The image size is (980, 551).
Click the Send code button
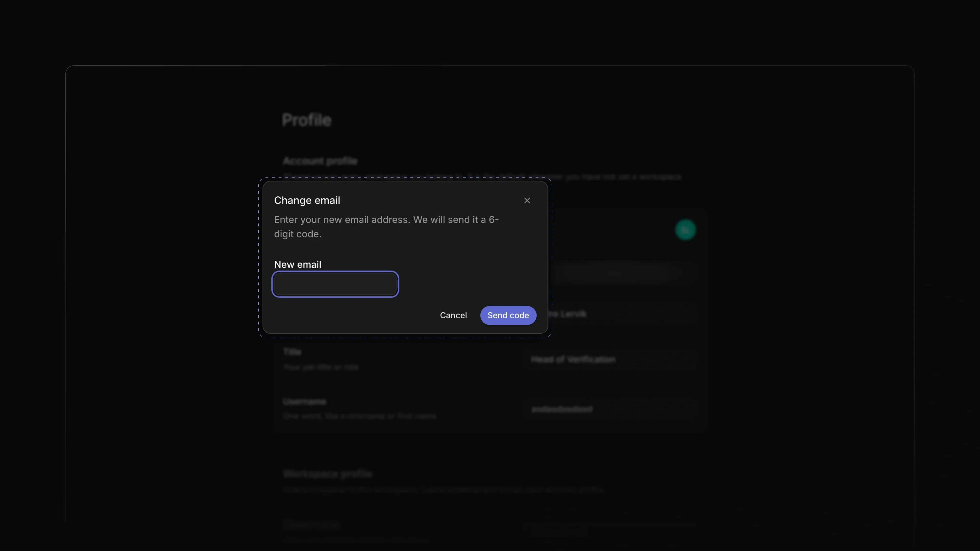508,315
